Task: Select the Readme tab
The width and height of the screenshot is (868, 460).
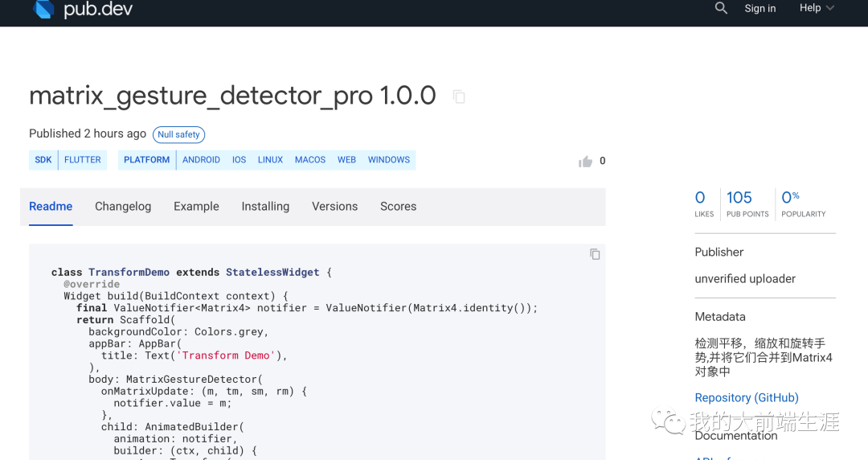Action: click(x=51, y=207)
